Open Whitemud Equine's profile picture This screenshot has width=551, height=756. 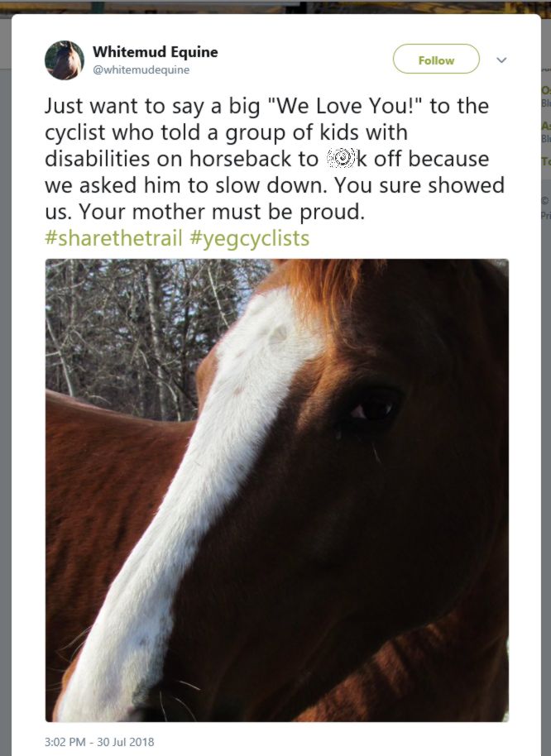pos(63,59)
